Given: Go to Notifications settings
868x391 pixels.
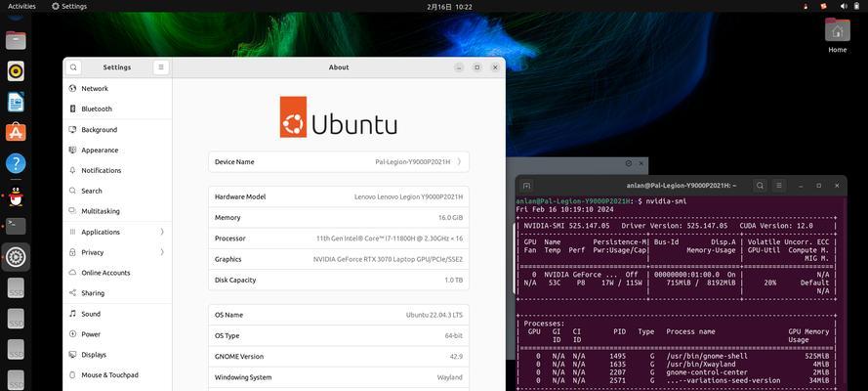Looking at the screenshot, I should pyautogui.click(x=117, y=171).
